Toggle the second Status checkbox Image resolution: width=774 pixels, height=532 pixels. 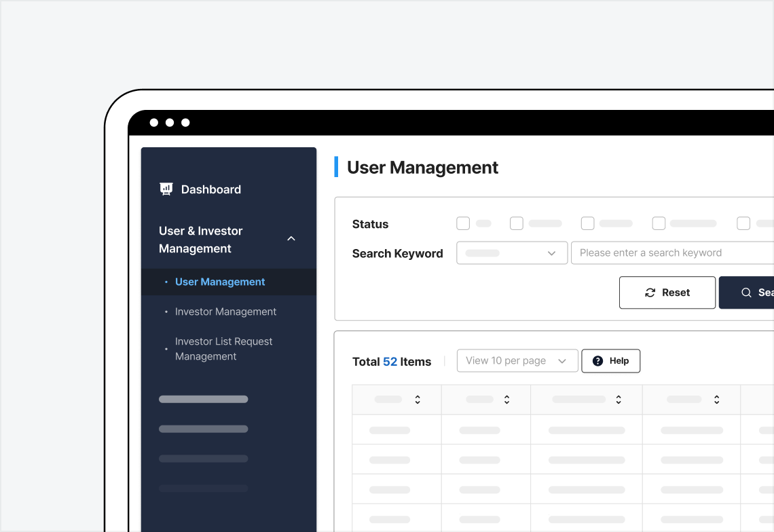tap(517, 223)
